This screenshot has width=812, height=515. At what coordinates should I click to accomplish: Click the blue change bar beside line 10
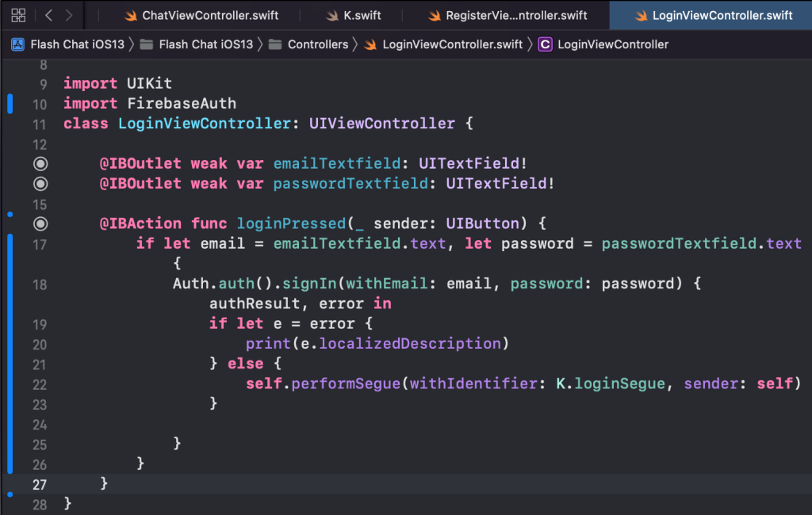coord(10,103)
